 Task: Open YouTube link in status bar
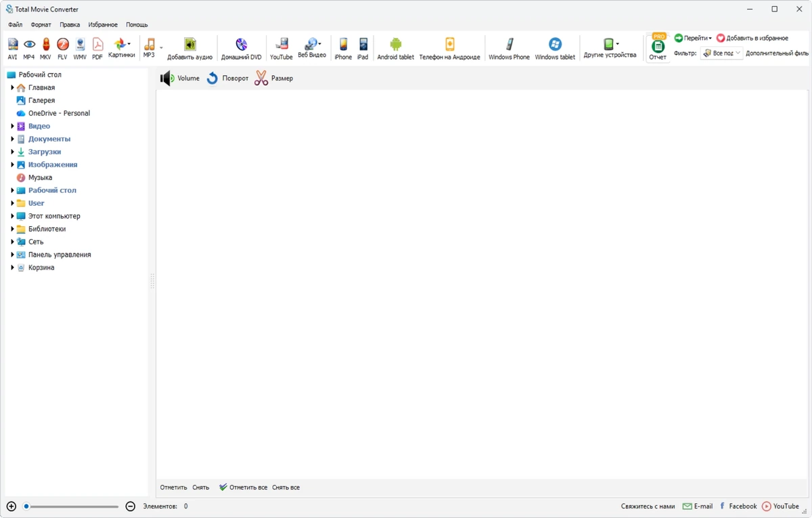[781, 506]
